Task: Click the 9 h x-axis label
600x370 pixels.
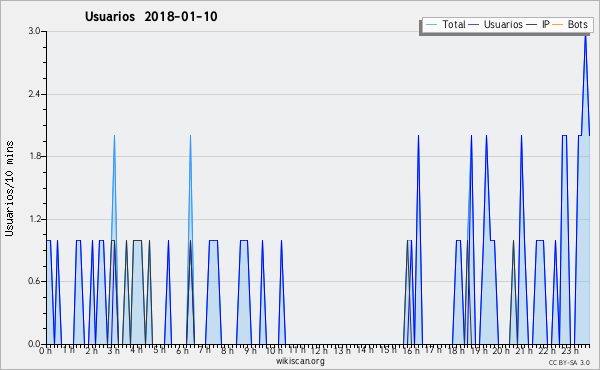Action: click(x=250, y=350)
